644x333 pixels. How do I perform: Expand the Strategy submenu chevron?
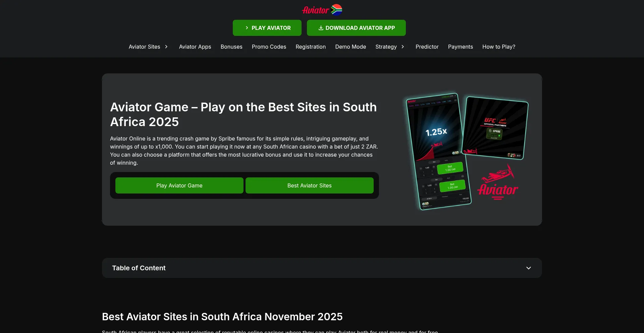coord(402,47)
